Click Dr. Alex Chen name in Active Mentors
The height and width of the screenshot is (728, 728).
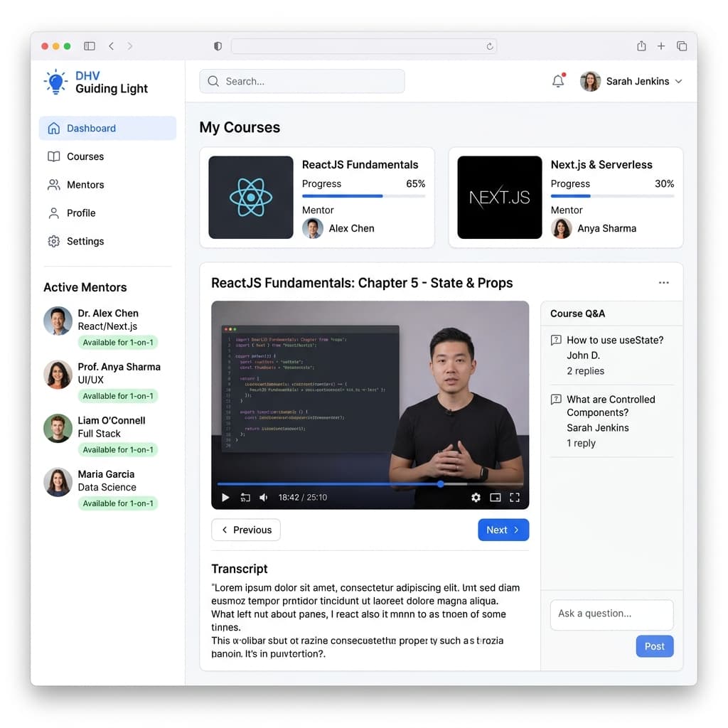click(x=108, y=314)
